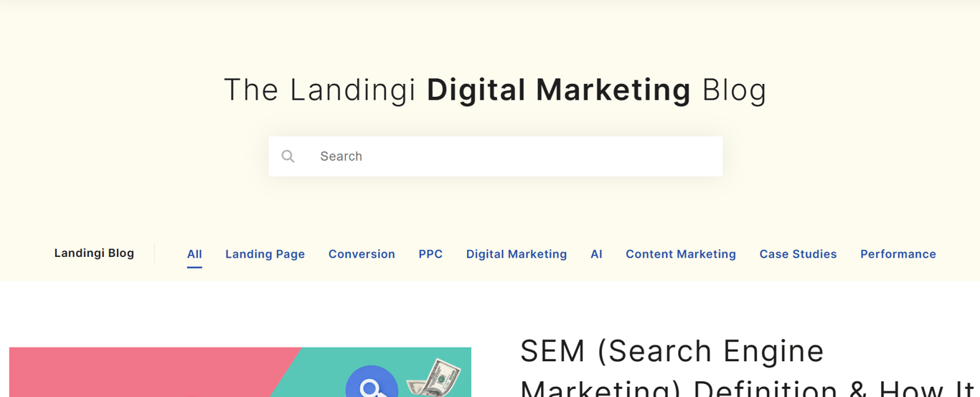Image resolution: width=980 pixels, height=397 pixels.
Task: Focus the blog Search input field
Action: (x=495, y=156)
